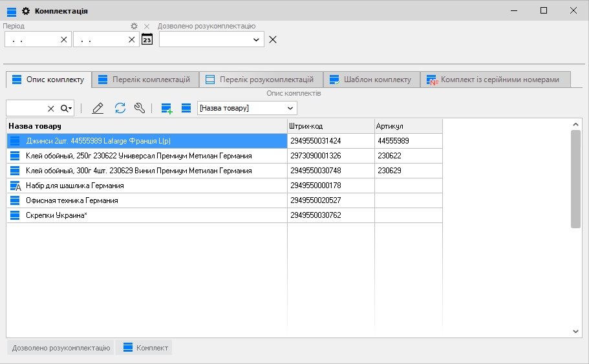Clear the first period date field
This screenshot has width=589, height=364.
pyautogui.click(x=63, y=39)
